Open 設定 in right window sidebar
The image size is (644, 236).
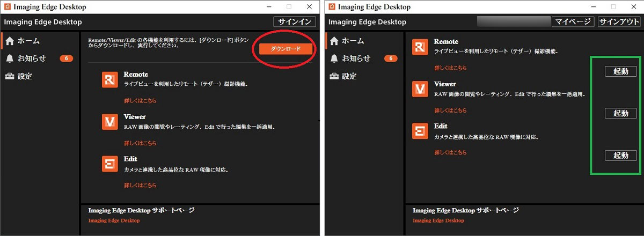click(x=349, y=76)
